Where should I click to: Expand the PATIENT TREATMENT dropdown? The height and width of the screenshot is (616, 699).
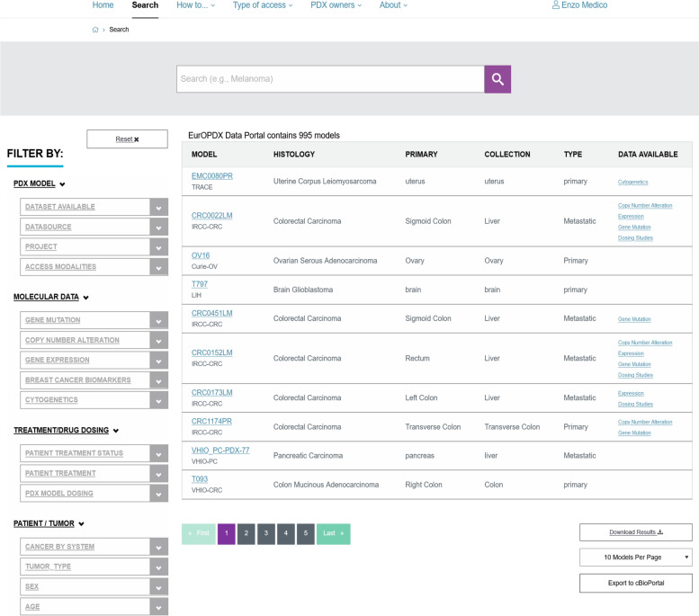[x=94, y=473]
